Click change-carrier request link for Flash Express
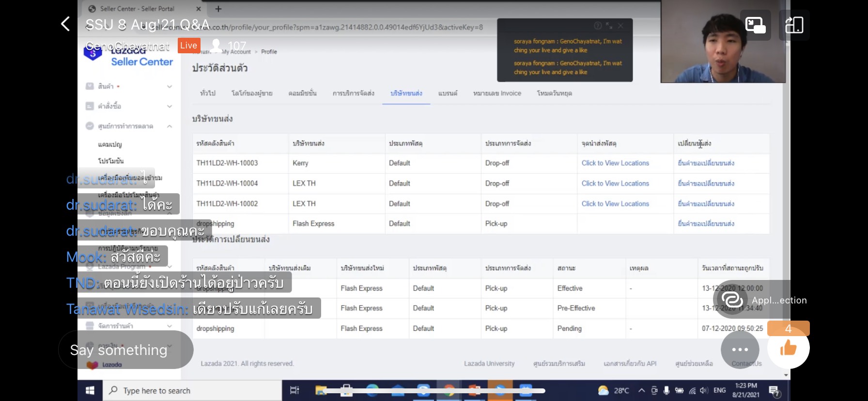The width and height of the screenshot is (868, 401). [706, 224]
